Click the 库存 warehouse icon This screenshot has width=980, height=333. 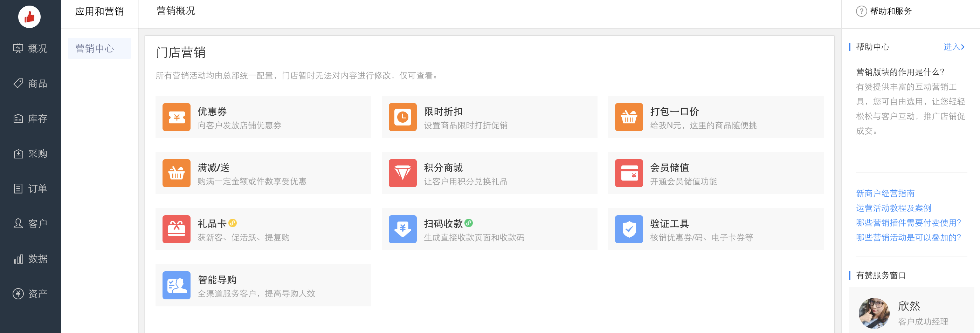[x=18, y=118]
